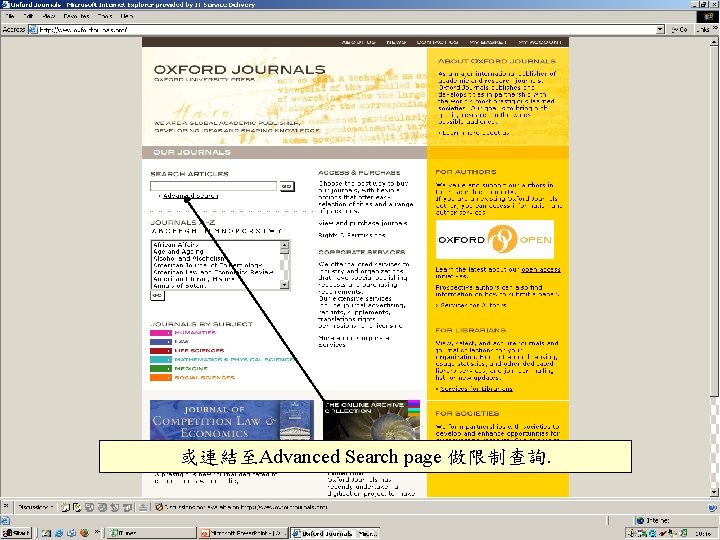Open the File menu

[10, 16]
